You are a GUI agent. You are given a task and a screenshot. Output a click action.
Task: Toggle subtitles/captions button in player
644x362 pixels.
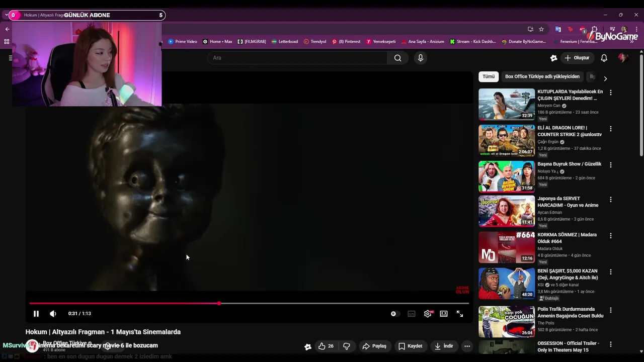[412, 314]
